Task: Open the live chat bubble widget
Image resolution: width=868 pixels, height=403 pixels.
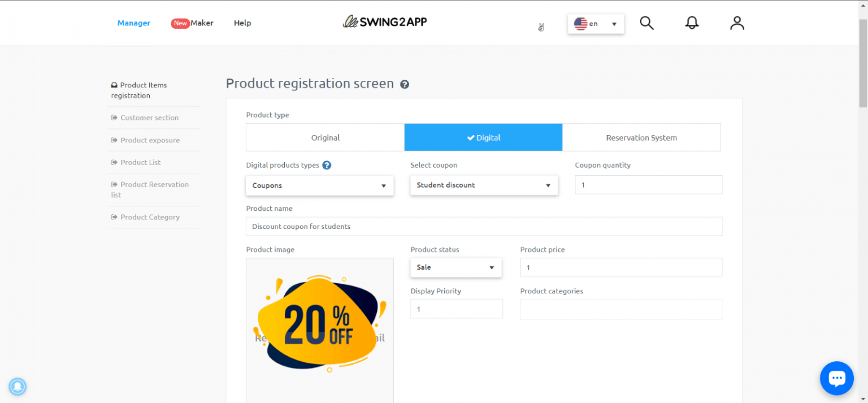Action: click(836, 378)
